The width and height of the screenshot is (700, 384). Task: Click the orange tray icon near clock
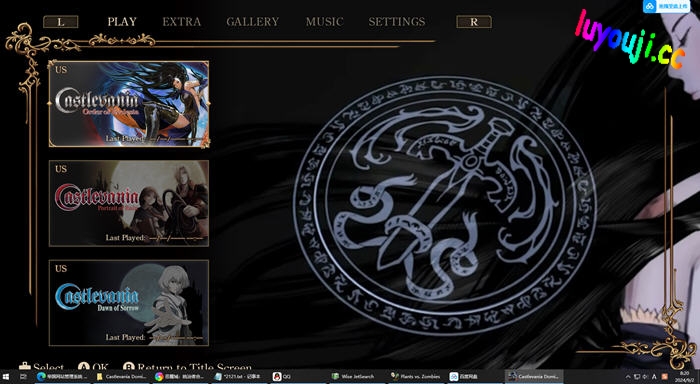pos(665,377)
